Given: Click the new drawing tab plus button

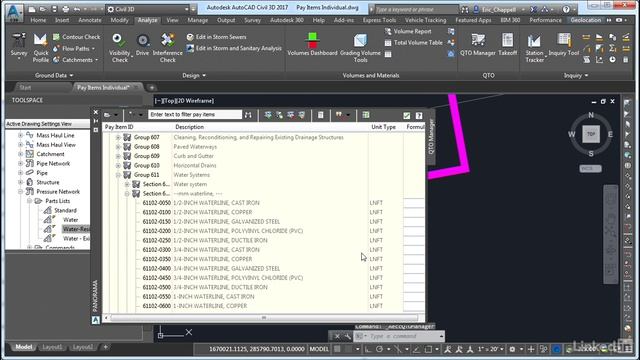Looking at the screenshot, I should pos(151,88).
